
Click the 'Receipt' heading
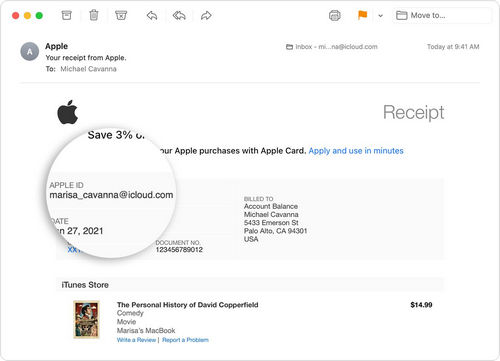coord(413,112)
